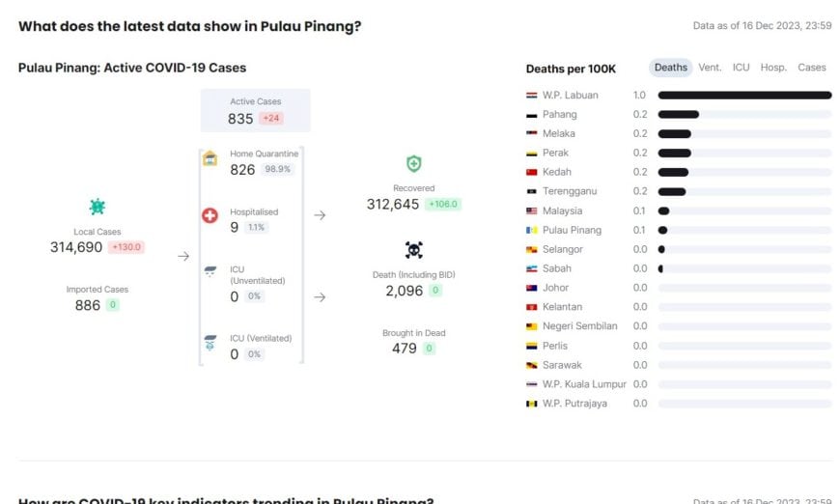Select the Deaths tab
This screenshot has width=840, height=504.
pos(670,68)
